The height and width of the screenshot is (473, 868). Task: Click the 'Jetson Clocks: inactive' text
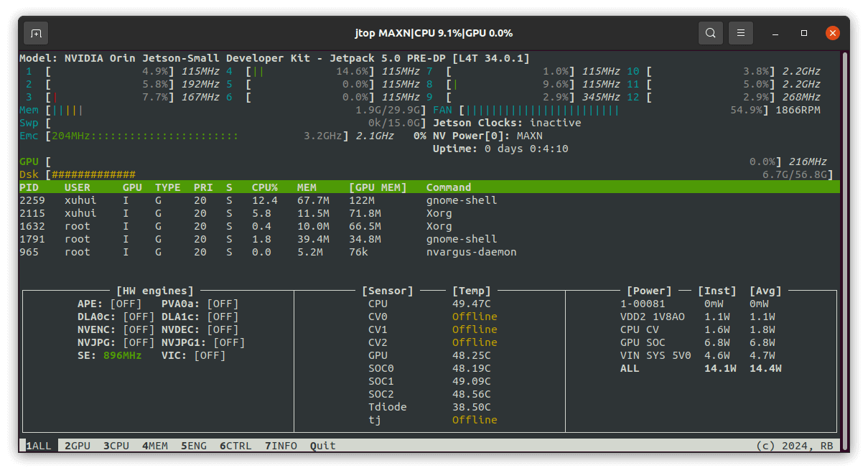[507, 123]
